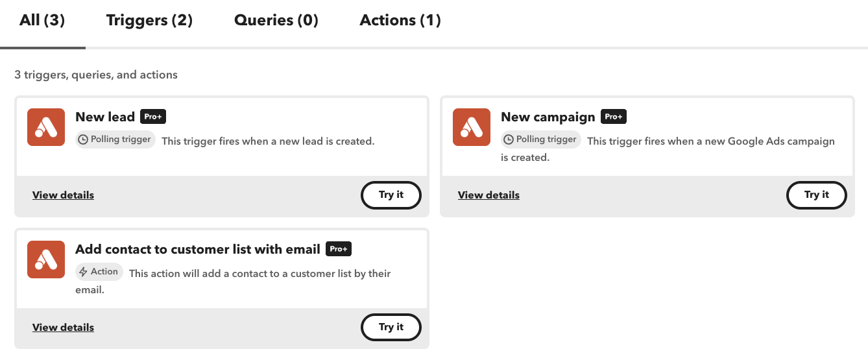Screen dimensions: 868x362
Task: Click the Google Ads logo on New lead card
Action: (x=46, y=127)
